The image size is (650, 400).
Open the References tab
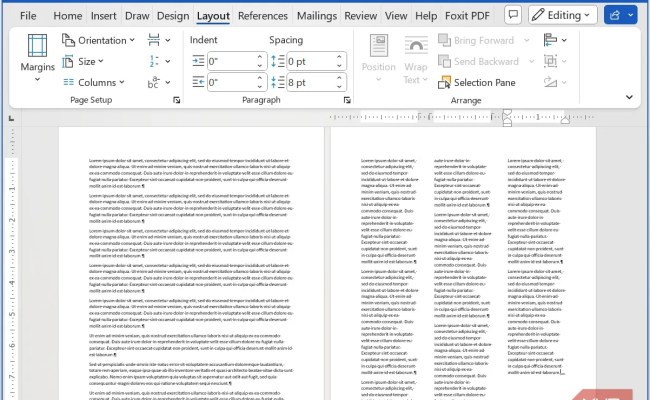(262, 16)
